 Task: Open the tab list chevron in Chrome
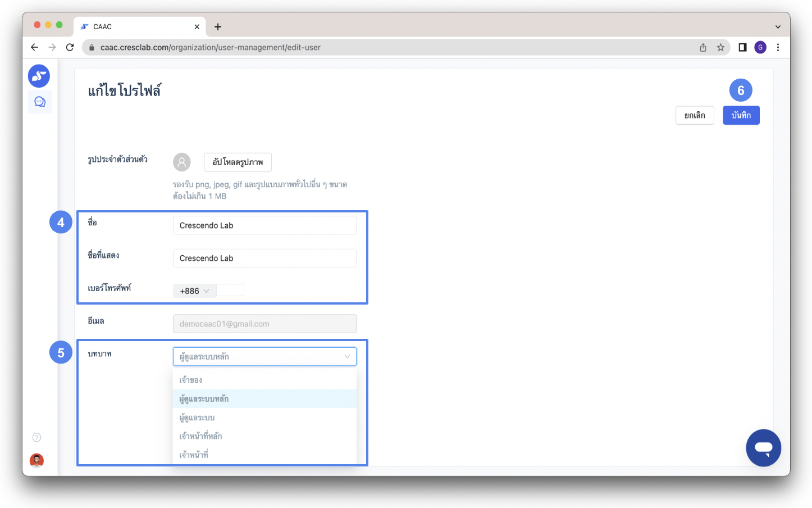coord(778,27)
